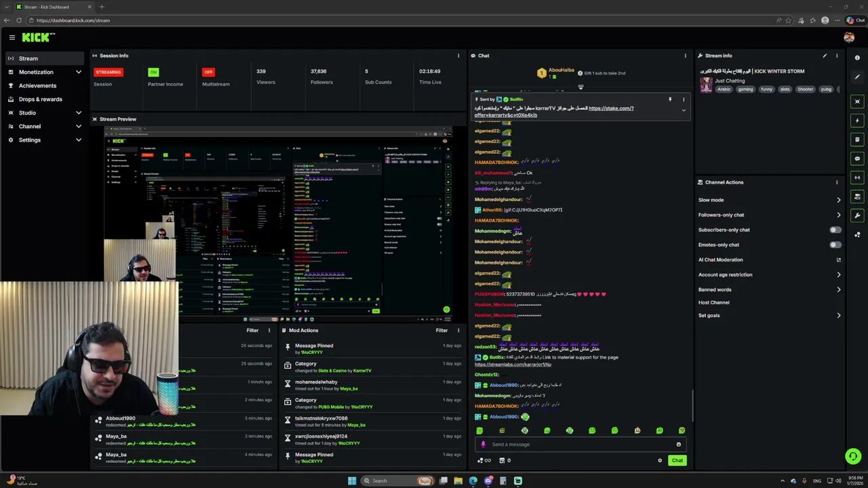Select the Host Channel action
This screenshot has height=488, width=868.
[714, 302]
